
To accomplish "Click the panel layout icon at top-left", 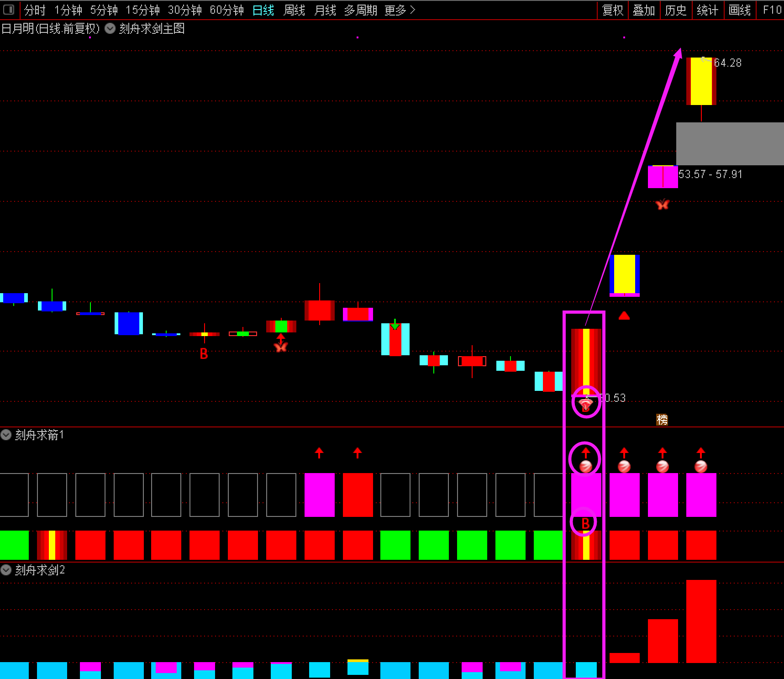I will [x=9, y=10].
